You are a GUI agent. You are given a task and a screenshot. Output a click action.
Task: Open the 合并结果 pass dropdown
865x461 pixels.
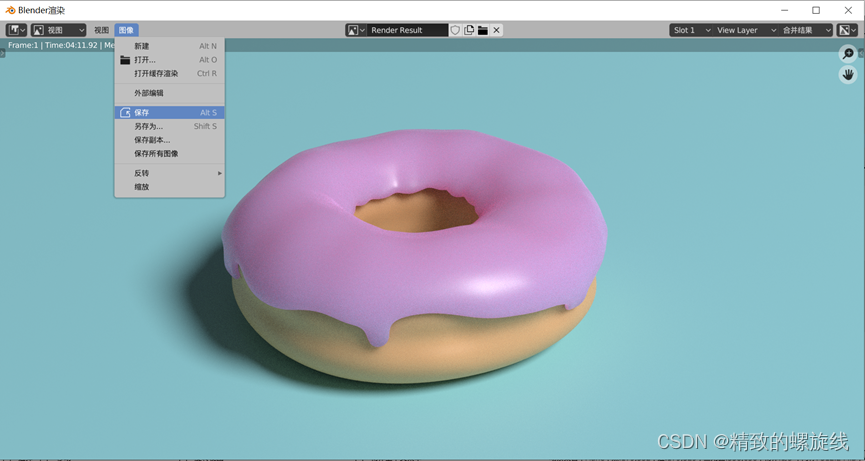[805, 30]
